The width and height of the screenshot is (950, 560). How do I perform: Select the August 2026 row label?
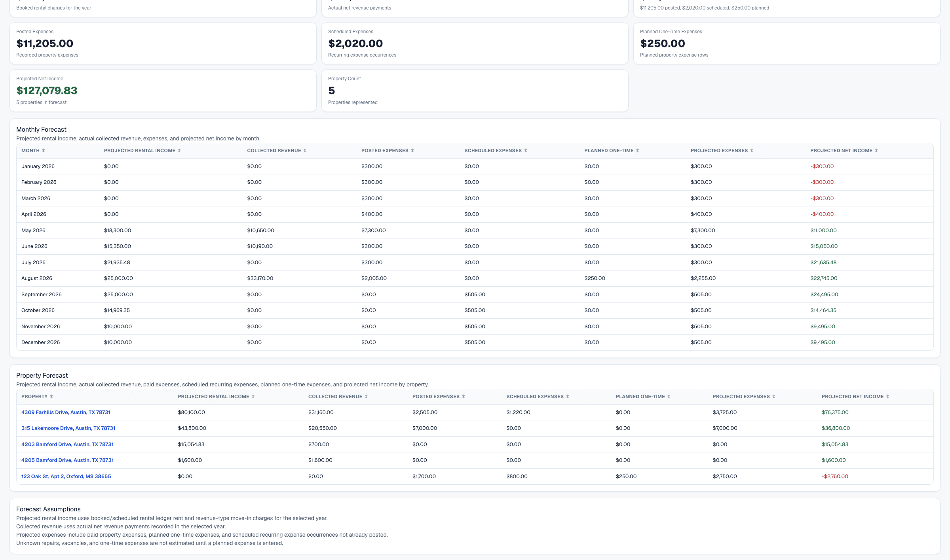point(37,278)
